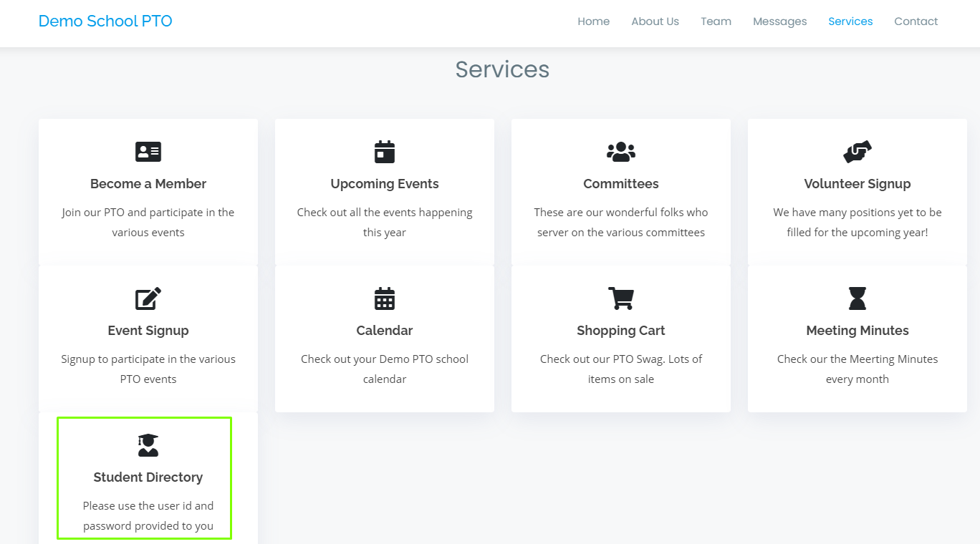Open the About Us page
This screenshot has width=980, height=544.
655,21
